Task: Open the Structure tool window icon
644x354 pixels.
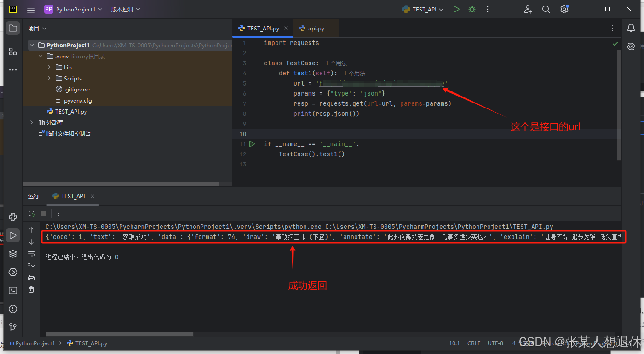Action: [13, 51]
